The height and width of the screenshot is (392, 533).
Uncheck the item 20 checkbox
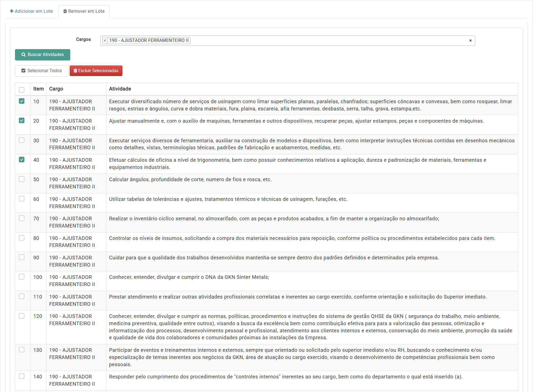click(x=22, y=121)
